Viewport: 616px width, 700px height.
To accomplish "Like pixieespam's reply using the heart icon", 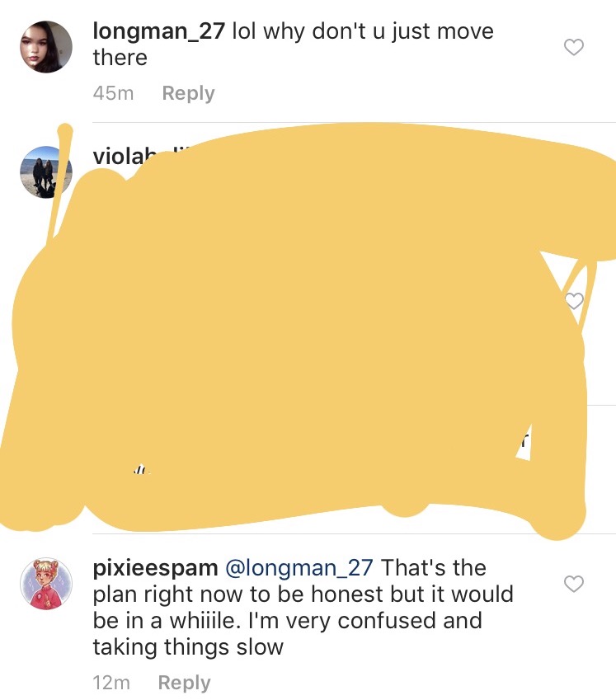I will 574,584.
